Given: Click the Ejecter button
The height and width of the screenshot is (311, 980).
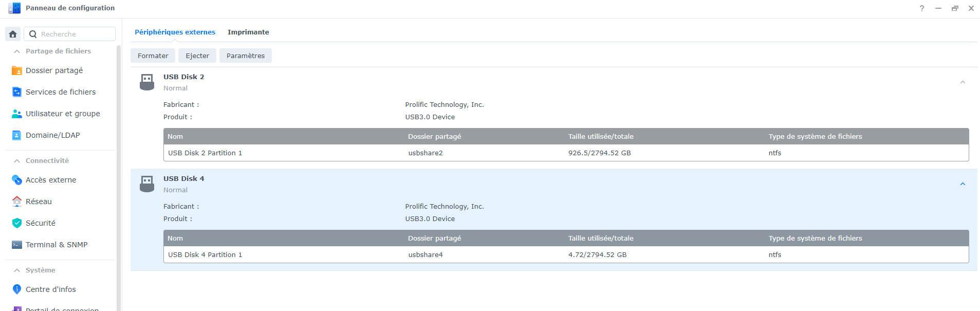Looking at the screenshot, I should click(197, 56).
